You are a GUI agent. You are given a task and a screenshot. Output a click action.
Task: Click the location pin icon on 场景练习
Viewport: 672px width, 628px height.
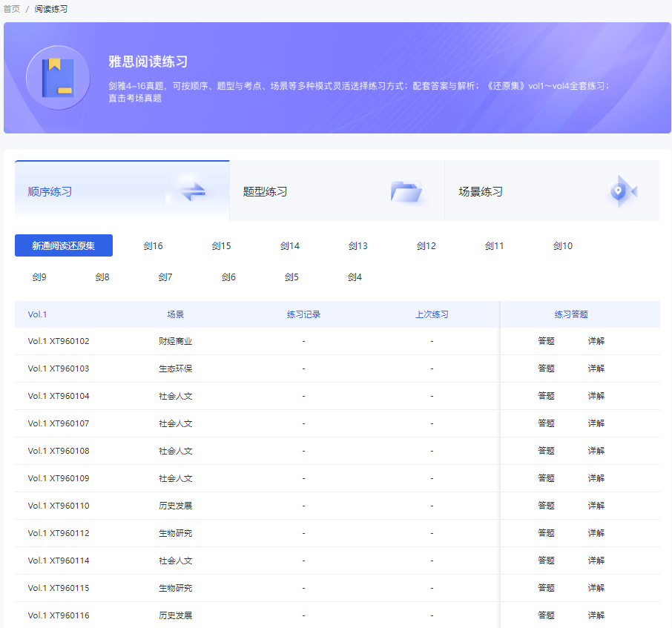[x=623, y=191]
